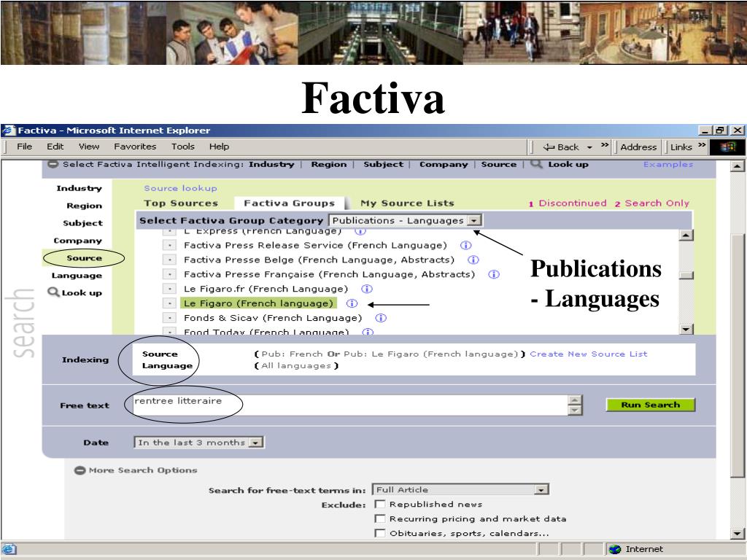Select Company in left sidebar
This screenshot has height=560, width=747.
pos(77,241)
